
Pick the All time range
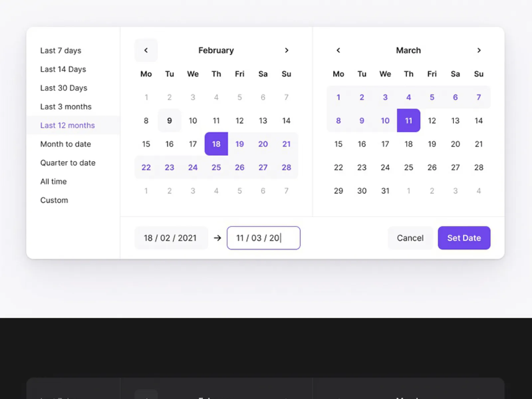(x=54, y=181)
